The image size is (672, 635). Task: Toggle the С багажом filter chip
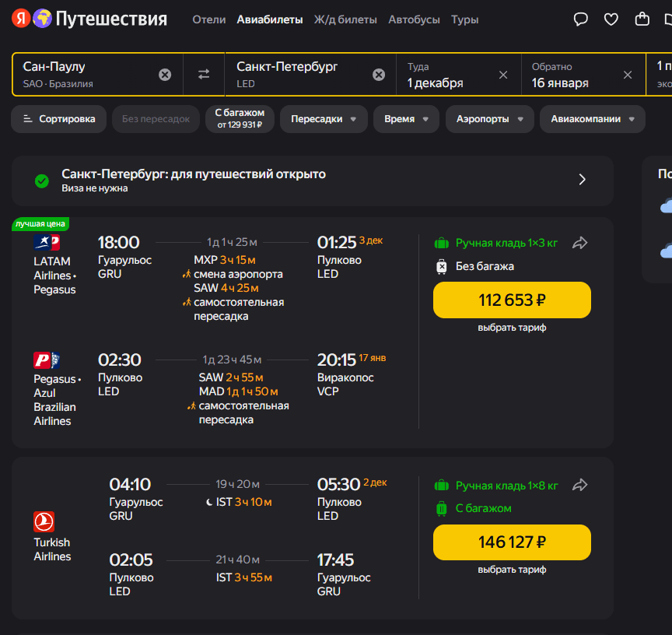click(239, 118)
